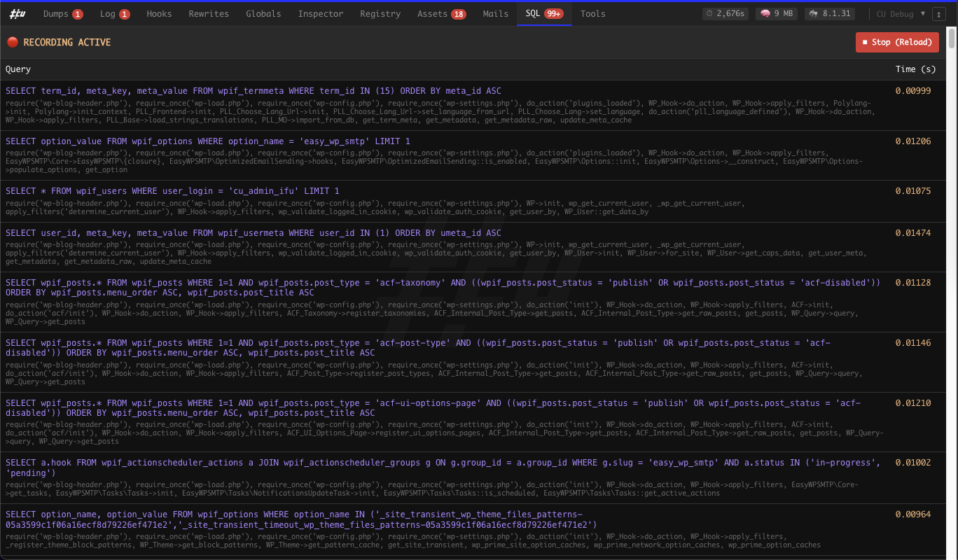The image size is (958, 560).
Task: Open the Rewrites tab
Action: (x=208, y=13)
